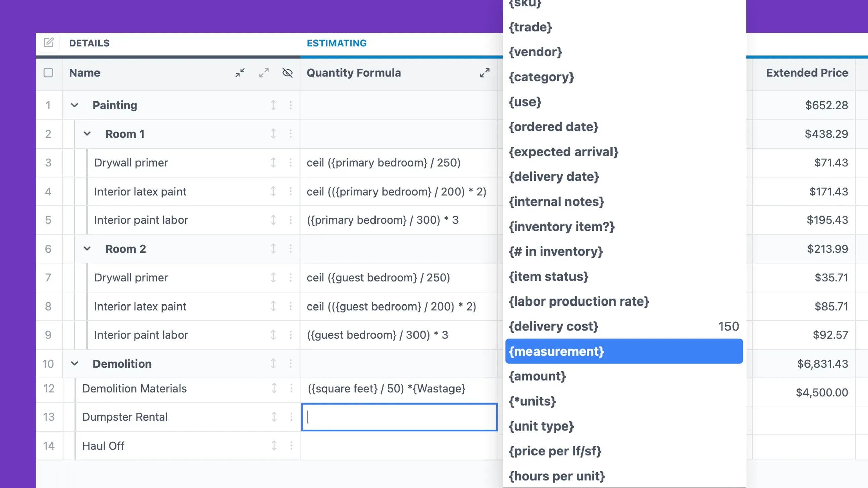This screenshot has width=868, height=488.
Task: Choose {delivery cost} variable option
Action: pos(623,326)
